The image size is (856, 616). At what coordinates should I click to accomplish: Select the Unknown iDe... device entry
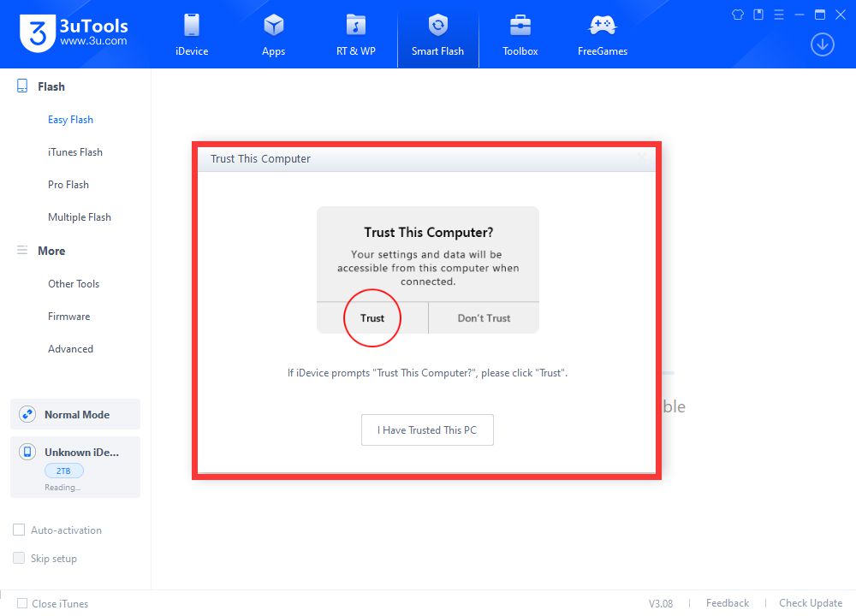point(75,467)
